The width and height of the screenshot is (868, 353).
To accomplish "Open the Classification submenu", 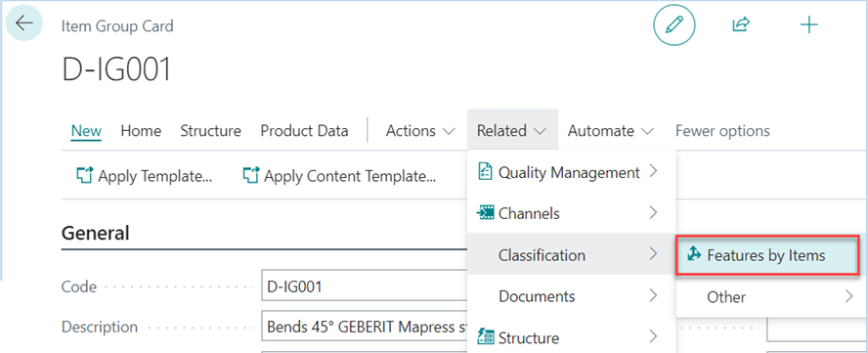I will 571,254.
